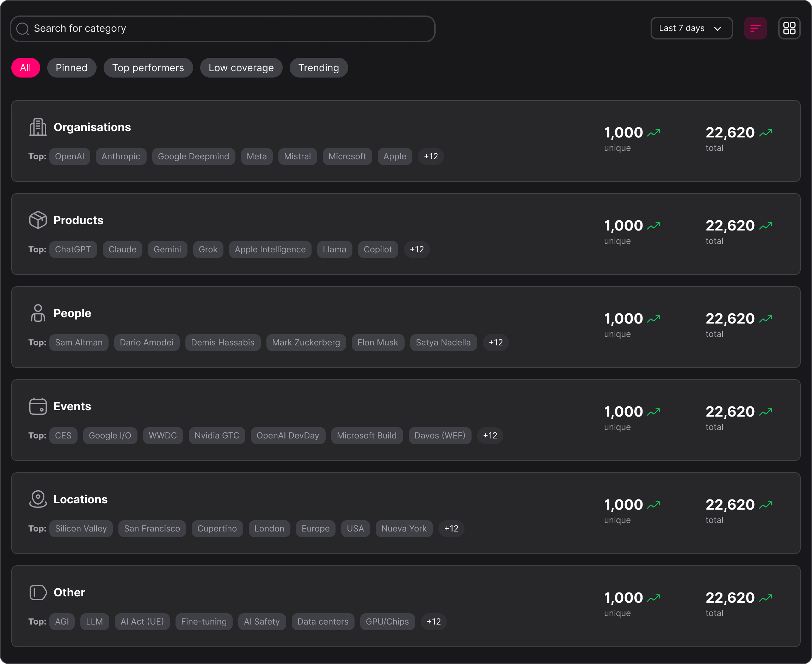
Task: Click the Locations map pin icon
Action: coord(38,499)
